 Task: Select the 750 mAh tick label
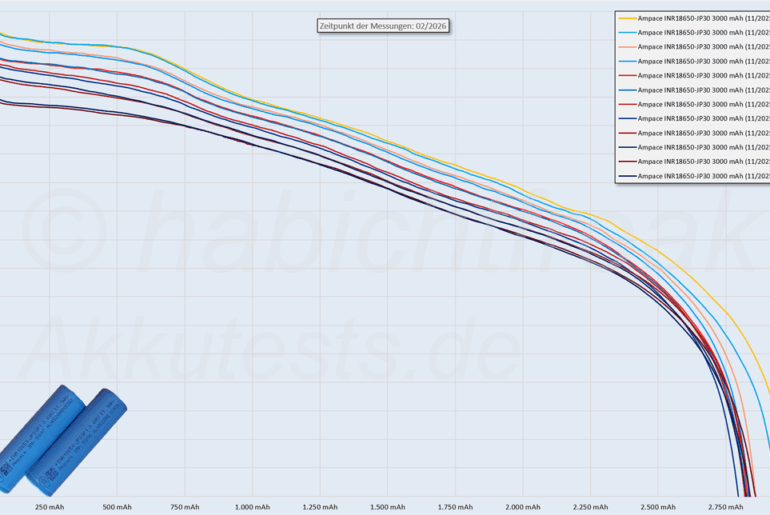coord(184,507)
